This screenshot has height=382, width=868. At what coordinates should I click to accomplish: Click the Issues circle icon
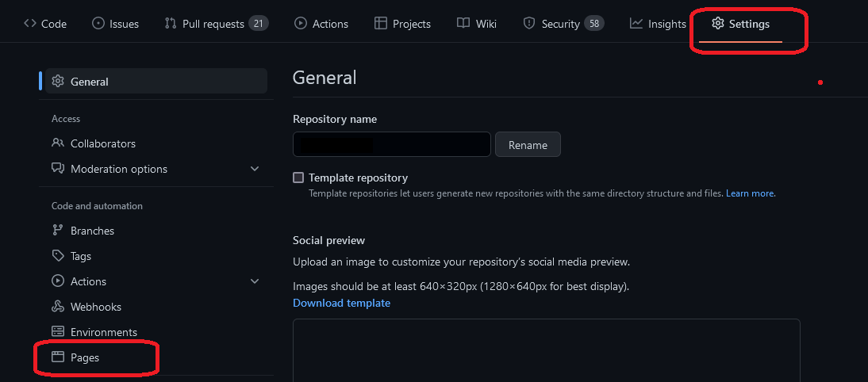tap(98, 24)
